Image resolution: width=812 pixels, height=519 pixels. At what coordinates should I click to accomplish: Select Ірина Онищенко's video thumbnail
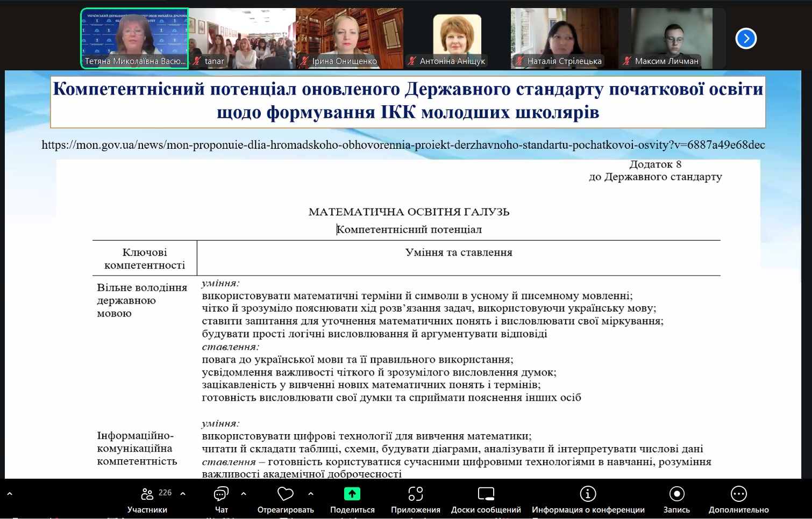350,38
